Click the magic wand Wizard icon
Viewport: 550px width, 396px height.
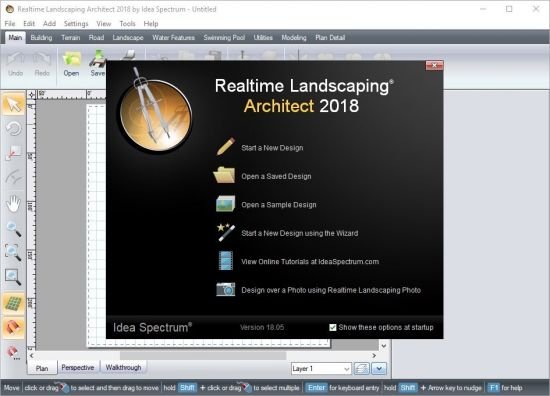click(x=226, y=233)
